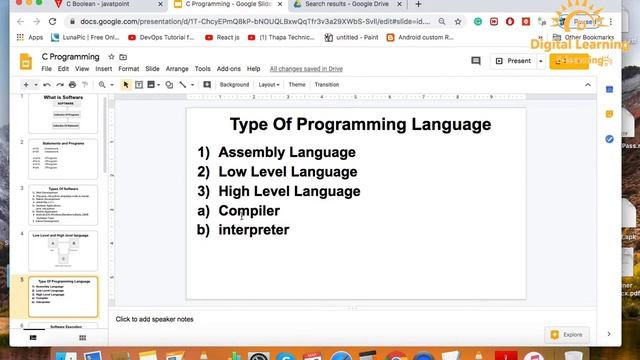This screenshot has height=360, width=640.
Task: Collapse the menus with the chevron
Action: click(x=588, y=85)
